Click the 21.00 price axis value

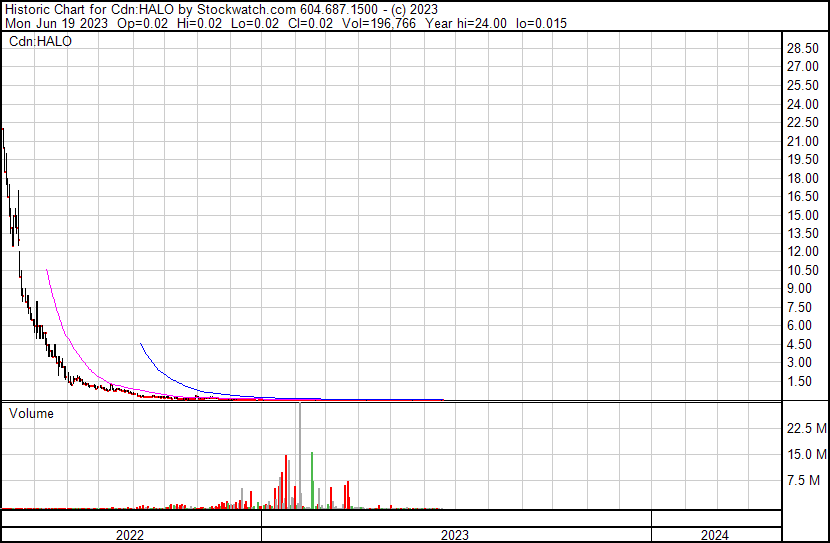click(803, 141)
